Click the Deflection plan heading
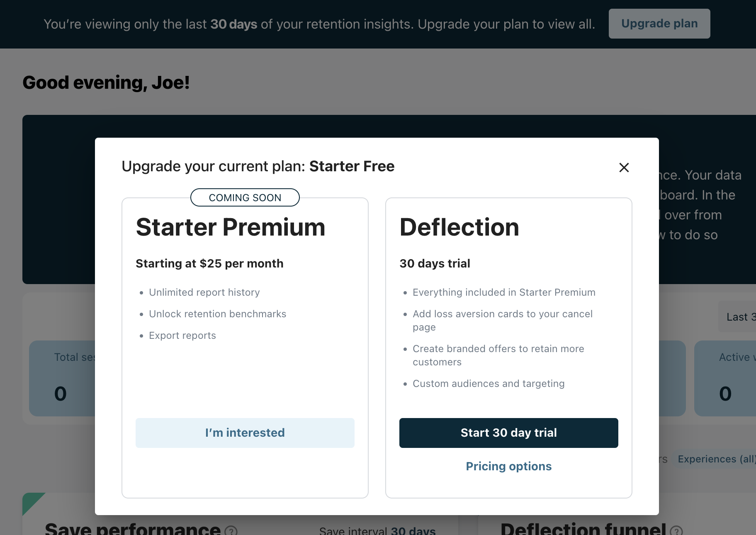 (x=459, y=227)
